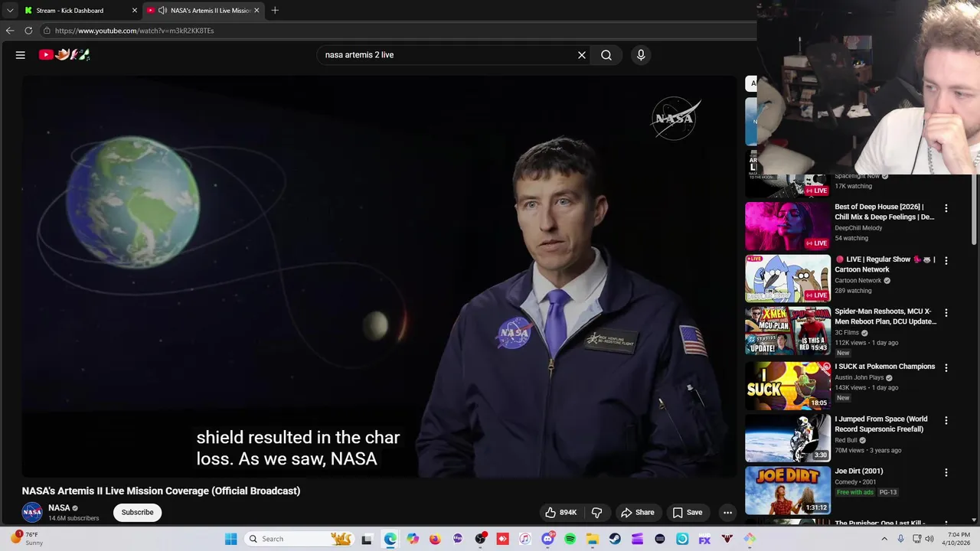Go back with the browser back arrow

click(x=10, y=31)
